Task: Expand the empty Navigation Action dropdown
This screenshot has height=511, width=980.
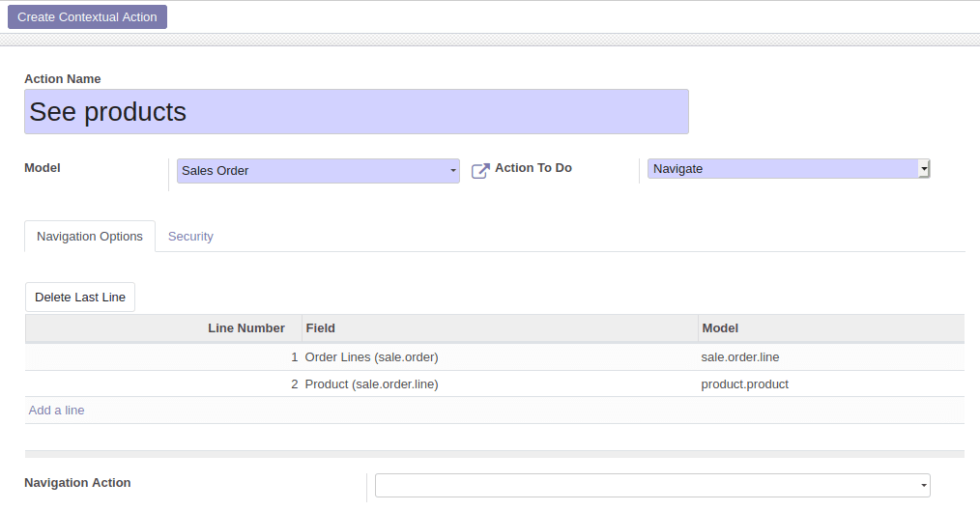Action: click(652, 485)
